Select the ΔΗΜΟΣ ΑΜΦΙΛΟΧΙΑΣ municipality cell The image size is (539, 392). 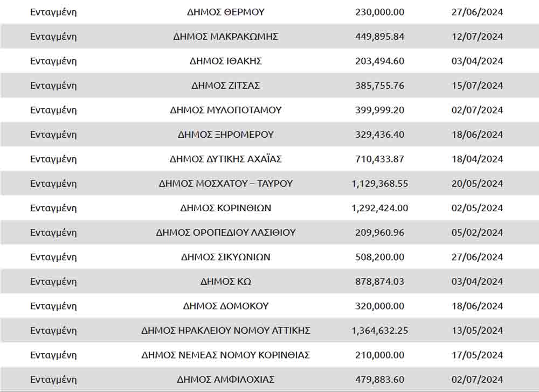click(x=225, y=380)
